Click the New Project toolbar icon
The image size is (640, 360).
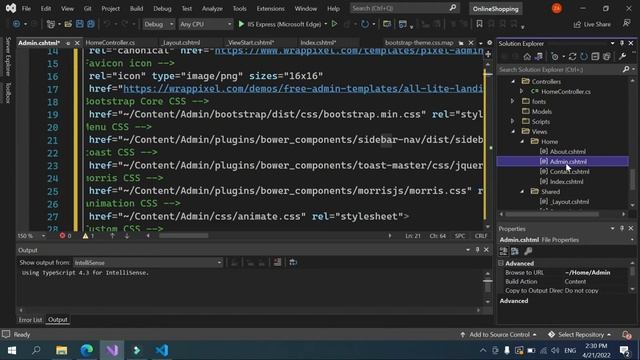click(x=51, y=24)
